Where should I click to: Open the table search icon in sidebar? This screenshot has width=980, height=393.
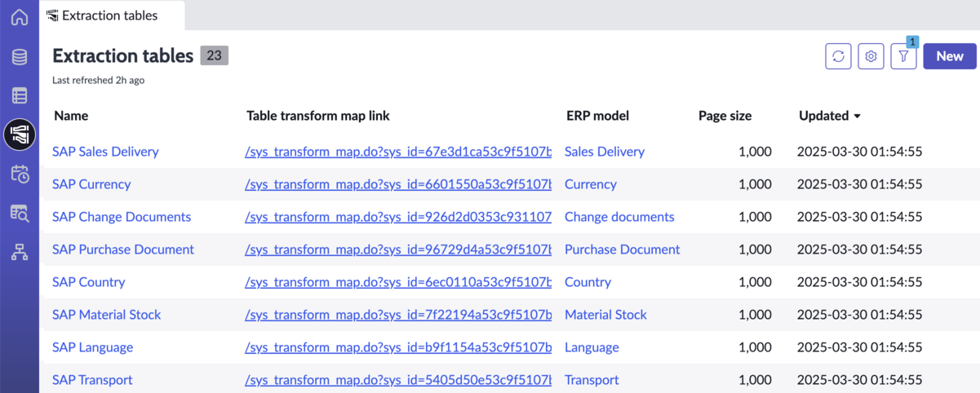(20, 213)
